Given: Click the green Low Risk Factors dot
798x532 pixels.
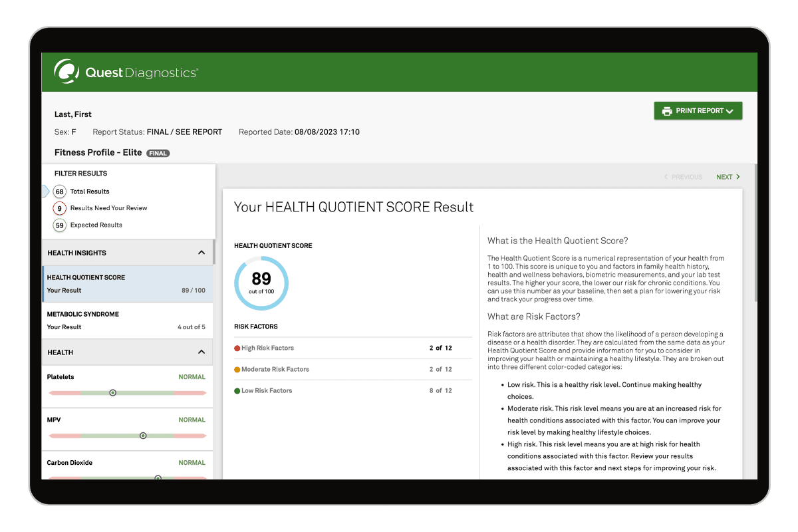Looking at the screenshot, I should pyautogui.click(x=237, y=390).
